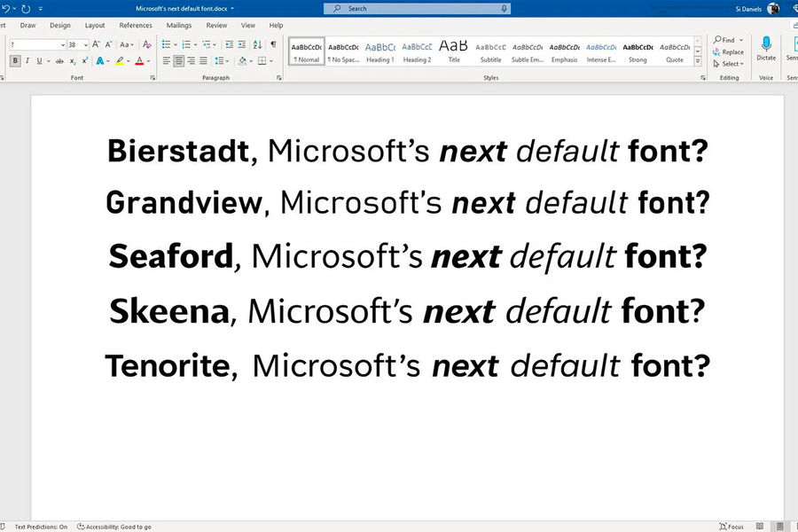Switch to Print Layout view icon
798x532 pixels.
click(x=779, y=527)
